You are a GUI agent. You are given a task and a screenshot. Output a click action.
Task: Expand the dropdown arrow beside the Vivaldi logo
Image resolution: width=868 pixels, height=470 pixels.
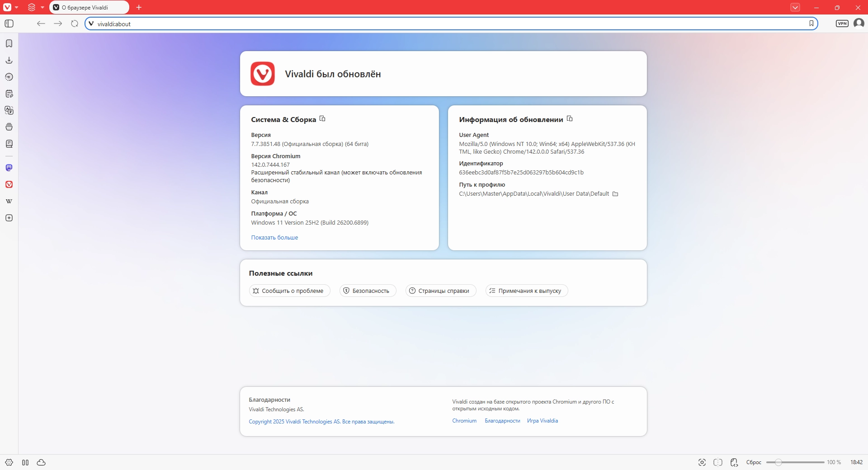coord(16,8)
